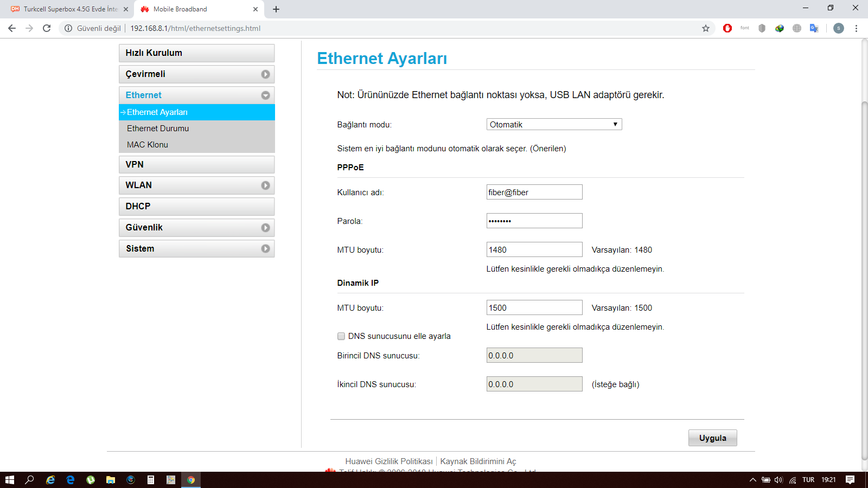The height and width of the screenshot is (488, 868).
Task: Click the Parola password field
Action: pos(534,221)
